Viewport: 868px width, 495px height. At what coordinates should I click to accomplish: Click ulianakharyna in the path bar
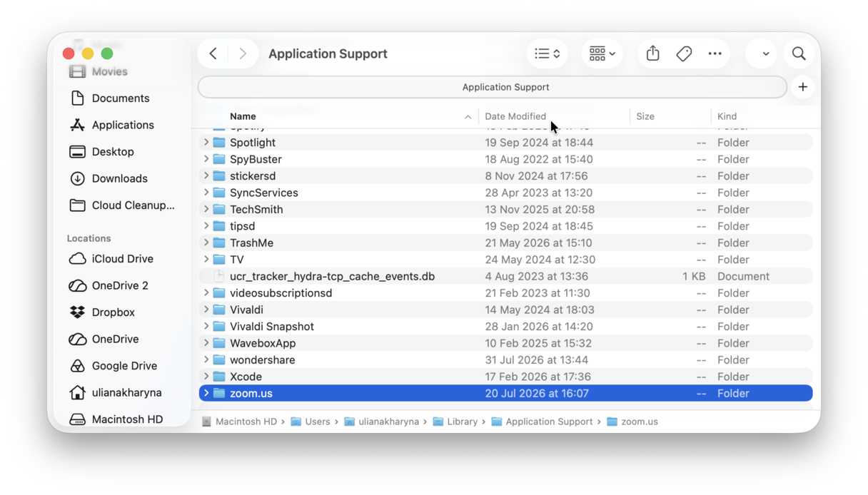(x=382, y=422)
